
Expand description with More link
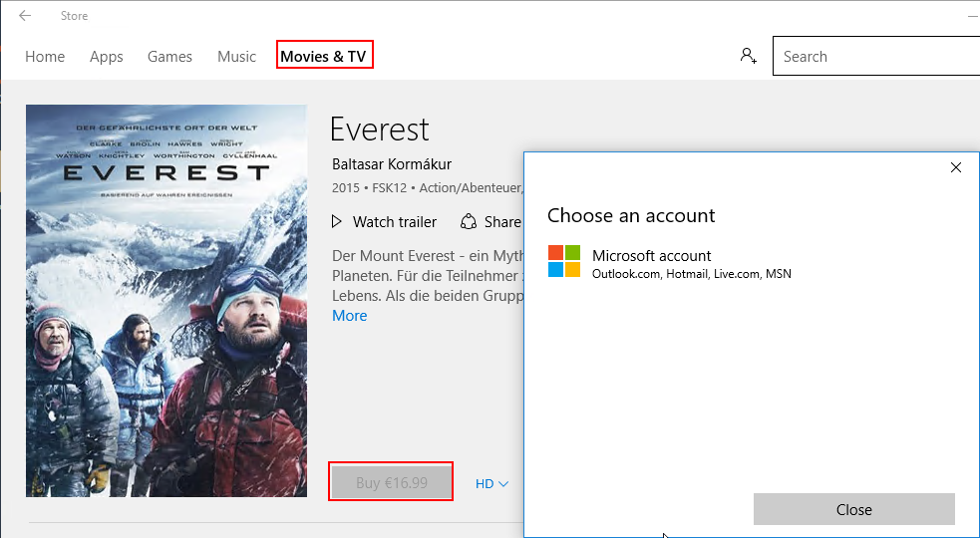coord(349,316)
